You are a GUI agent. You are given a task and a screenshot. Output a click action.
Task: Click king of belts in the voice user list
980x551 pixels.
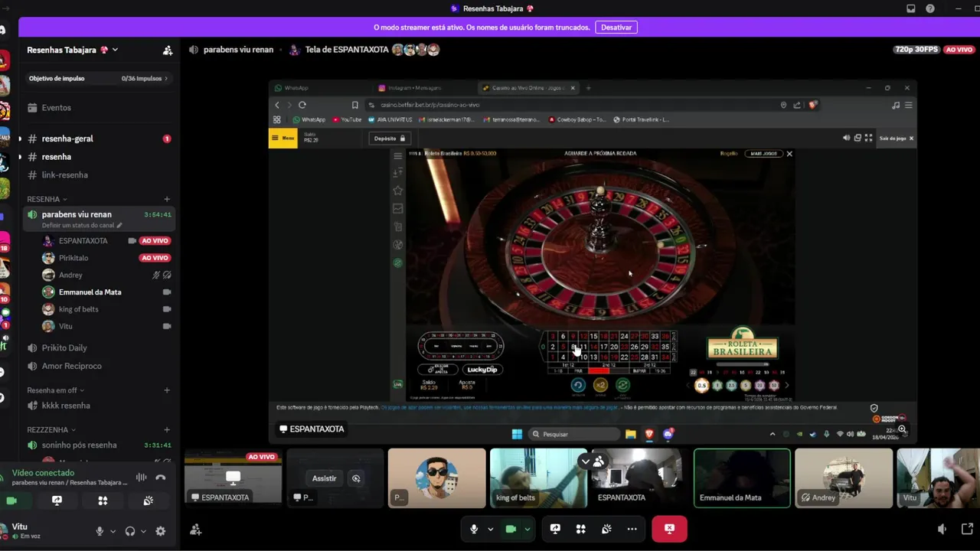[78, 309]
